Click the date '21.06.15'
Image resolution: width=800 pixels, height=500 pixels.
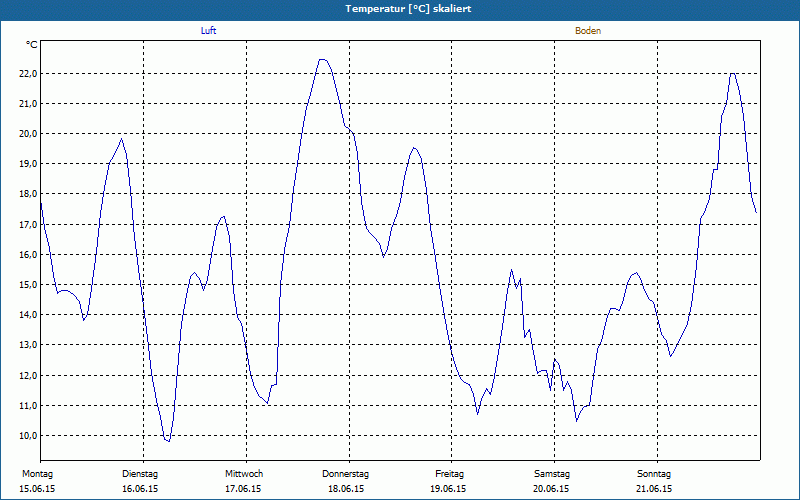(x=654, y=489)
